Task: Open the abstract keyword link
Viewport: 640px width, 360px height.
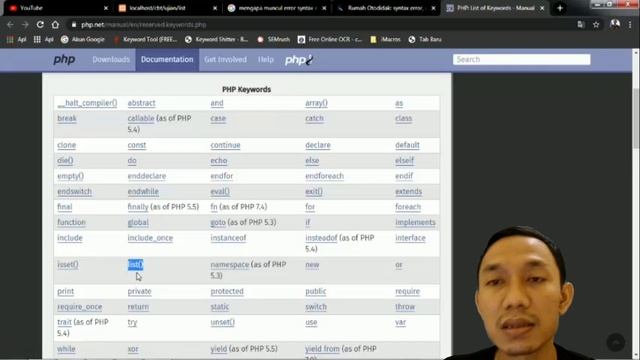Action: tap(141, 103)
